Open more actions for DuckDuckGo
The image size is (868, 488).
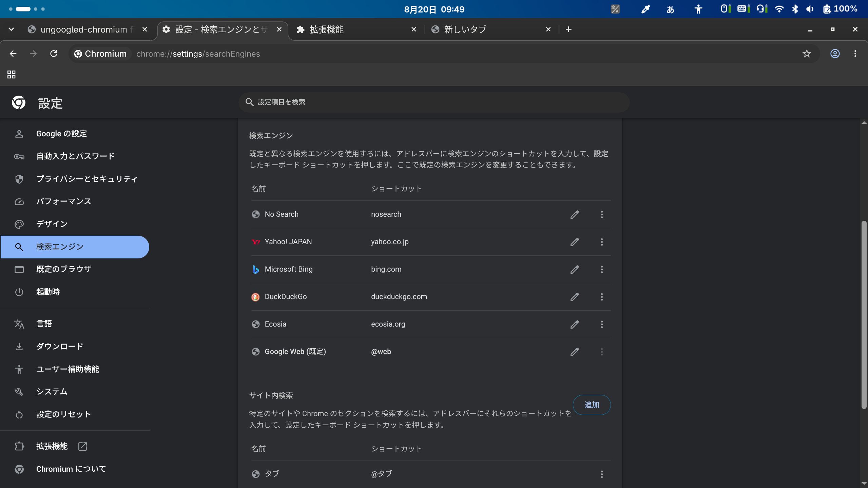click(602, 297)
